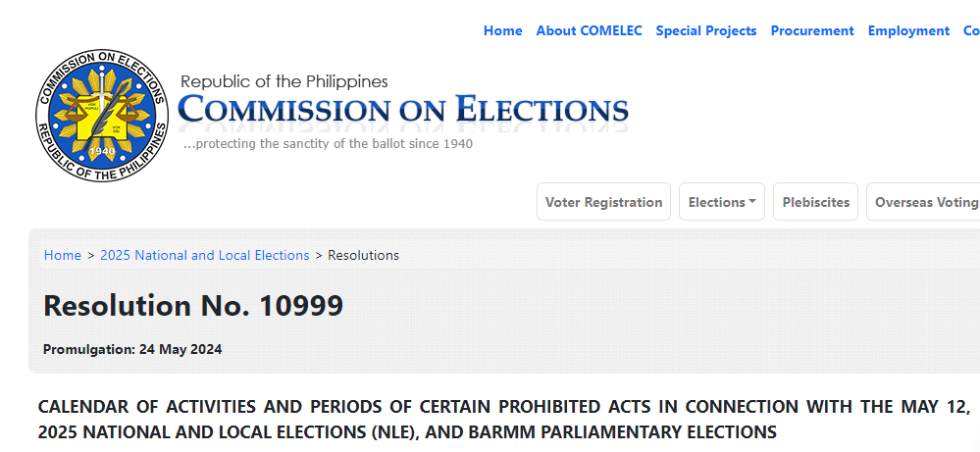Viewport: 980px width, 452px height.
Task: Click the Commission on Elections banner title
Action: pyautogui.click(x=403, y=110)
